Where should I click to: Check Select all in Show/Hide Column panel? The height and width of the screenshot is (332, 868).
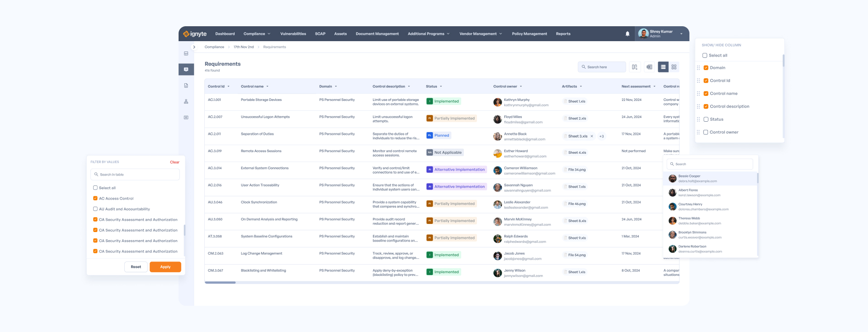(705, 55)
